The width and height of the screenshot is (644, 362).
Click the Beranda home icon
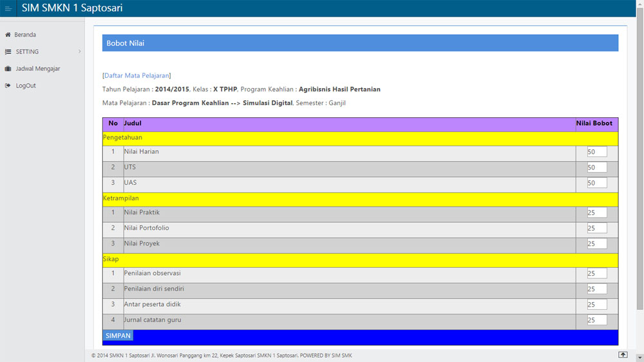(8, 35)
